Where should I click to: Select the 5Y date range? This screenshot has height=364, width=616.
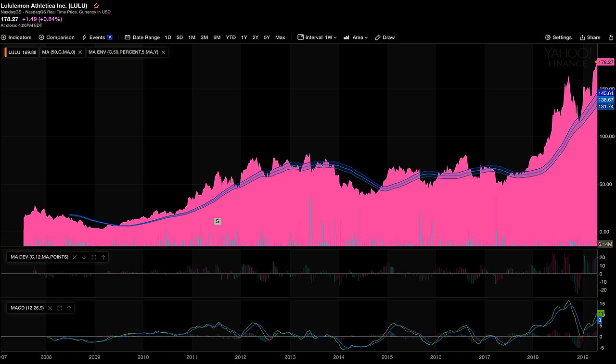pyautogui.click(x=267, y=38)
